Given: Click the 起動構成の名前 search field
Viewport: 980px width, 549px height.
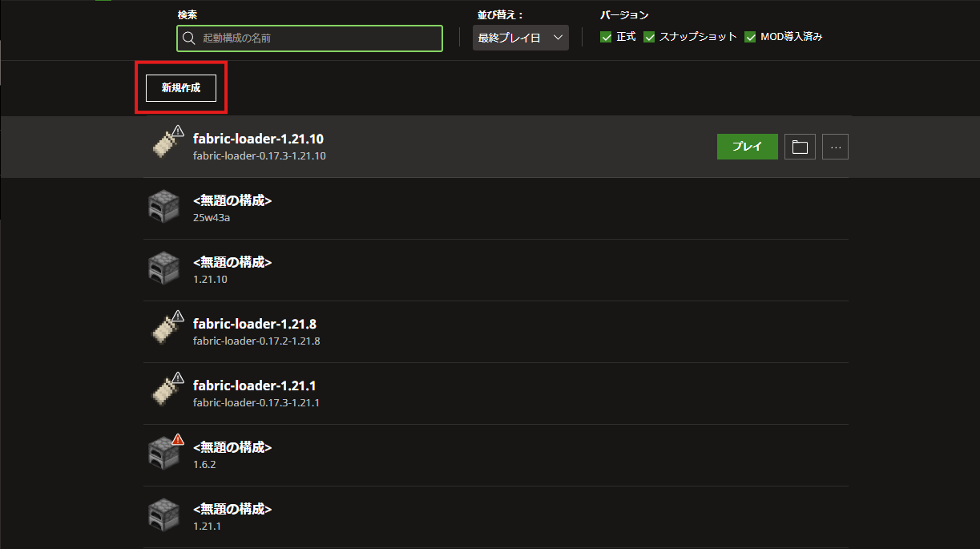Looking at the screenshot, I should tap(309, 38).
